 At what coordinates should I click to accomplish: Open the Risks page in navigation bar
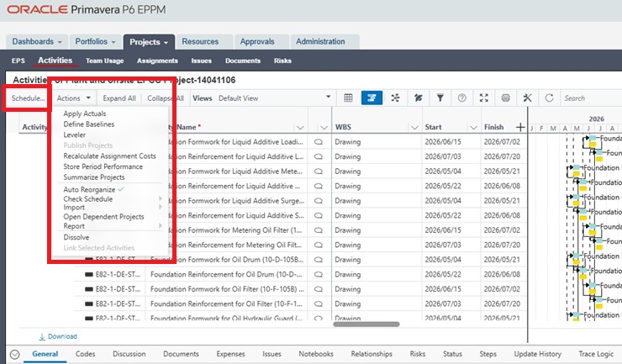(282, 61)
